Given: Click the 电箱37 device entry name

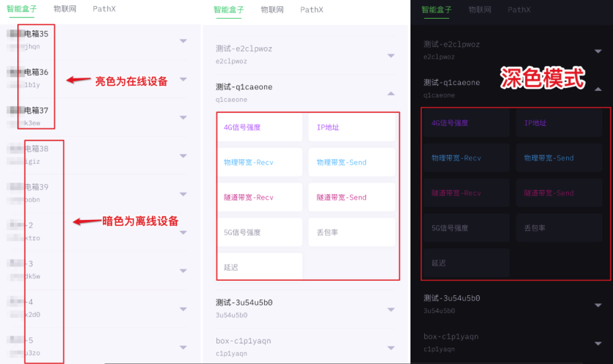Looking at the screenshot, I should pyautogui.click(x=36, y=111).
